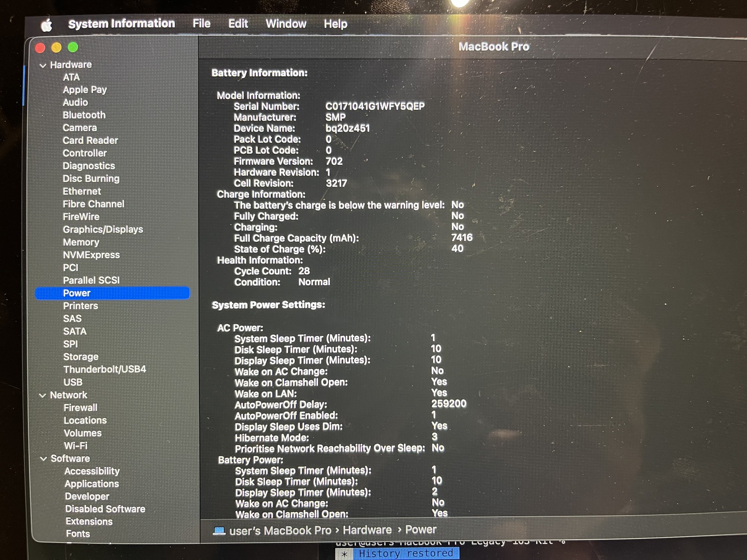
Task: Collapse the Hardware section
Action: [43, 65]
